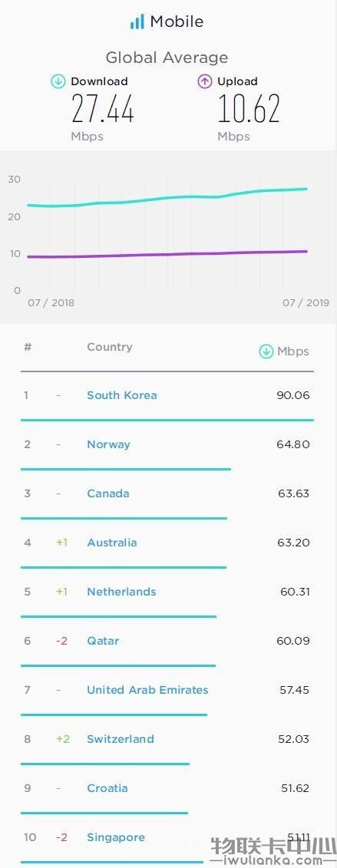Select Canada in the ranking list
Screen dimensions: 337x868
click(x=108, y=493)
